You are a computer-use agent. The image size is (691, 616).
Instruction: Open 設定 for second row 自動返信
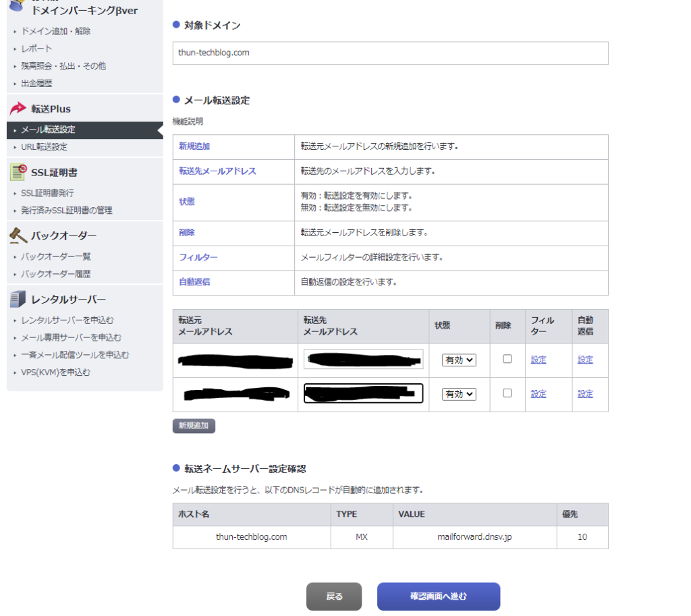585,394
